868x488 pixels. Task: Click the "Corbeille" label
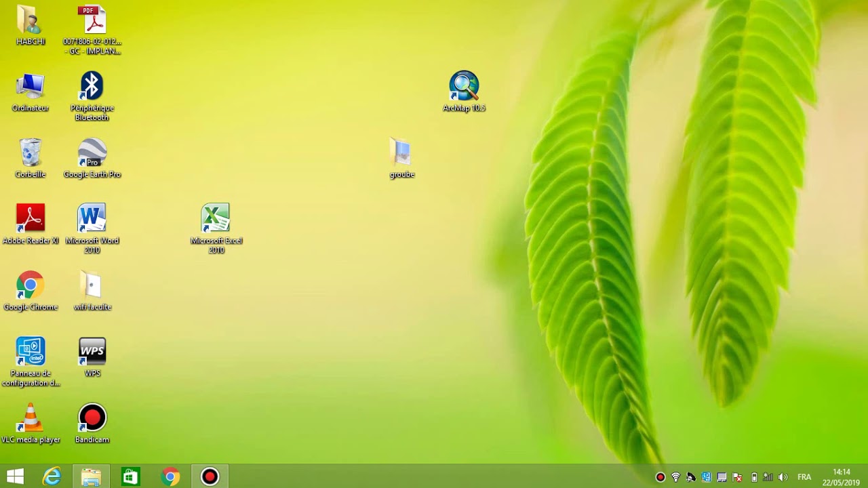pyautogui.click(x=31, y=174)
